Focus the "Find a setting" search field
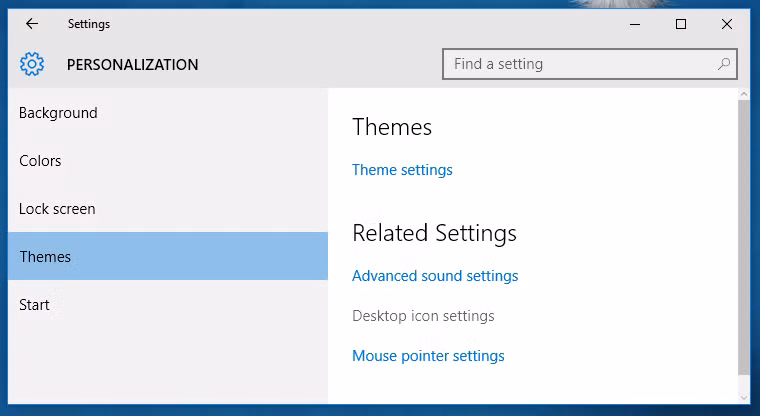Image resolution: width=760 pixels, height=416 pixels. click(580, 64)
